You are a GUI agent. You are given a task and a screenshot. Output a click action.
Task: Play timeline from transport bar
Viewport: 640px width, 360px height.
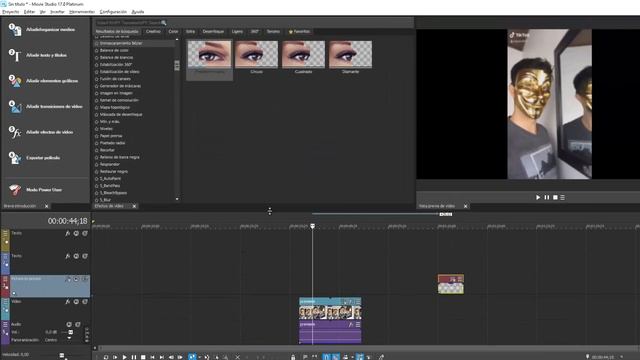pos(124,357)
